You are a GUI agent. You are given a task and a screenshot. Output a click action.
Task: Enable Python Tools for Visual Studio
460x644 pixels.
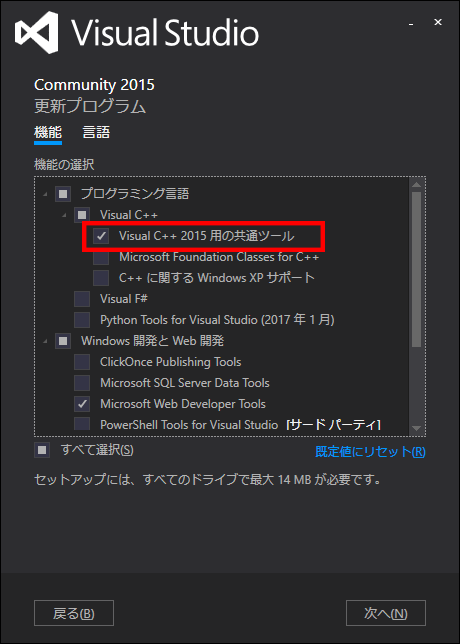pos(82,320)
